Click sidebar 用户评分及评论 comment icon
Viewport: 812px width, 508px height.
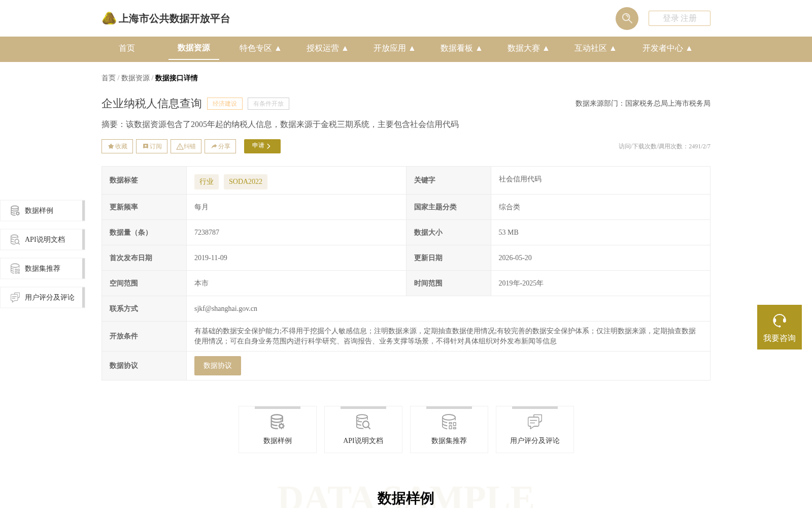click(15, 297)
